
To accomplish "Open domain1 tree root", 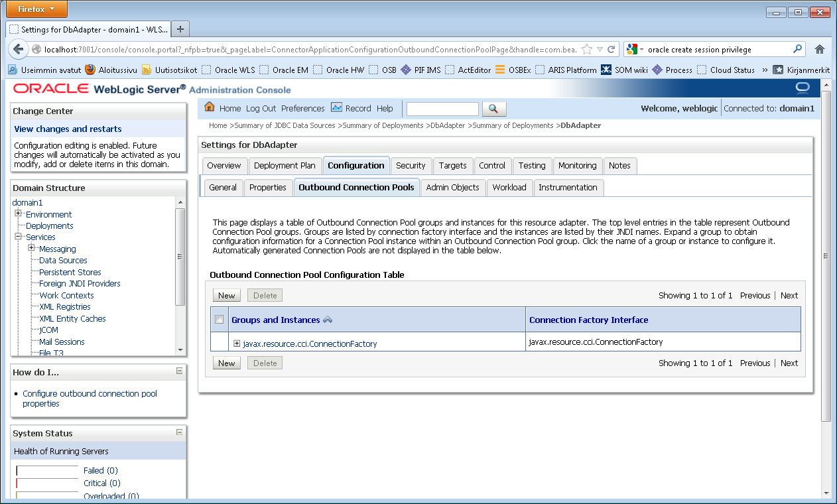I will pyautogui.click(x=27, y=202).
